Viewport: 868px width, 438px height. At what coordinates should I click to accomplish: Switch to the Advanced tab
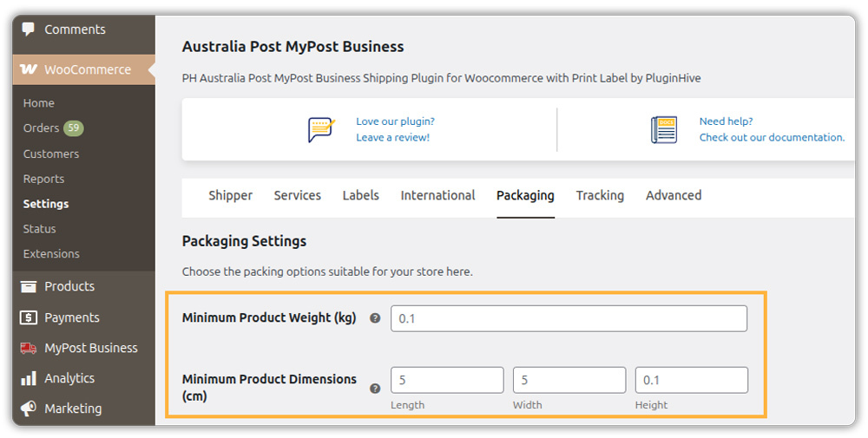[674, 195]
